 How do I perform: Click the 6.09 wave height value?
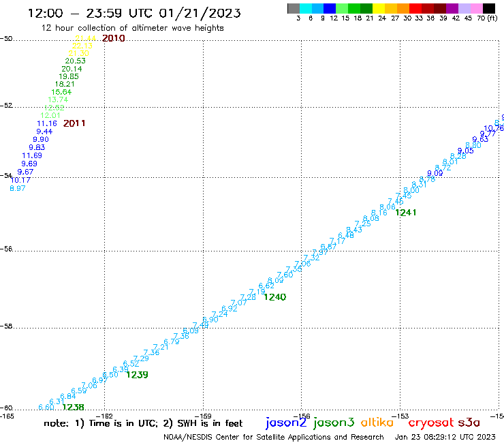(191, 331)
